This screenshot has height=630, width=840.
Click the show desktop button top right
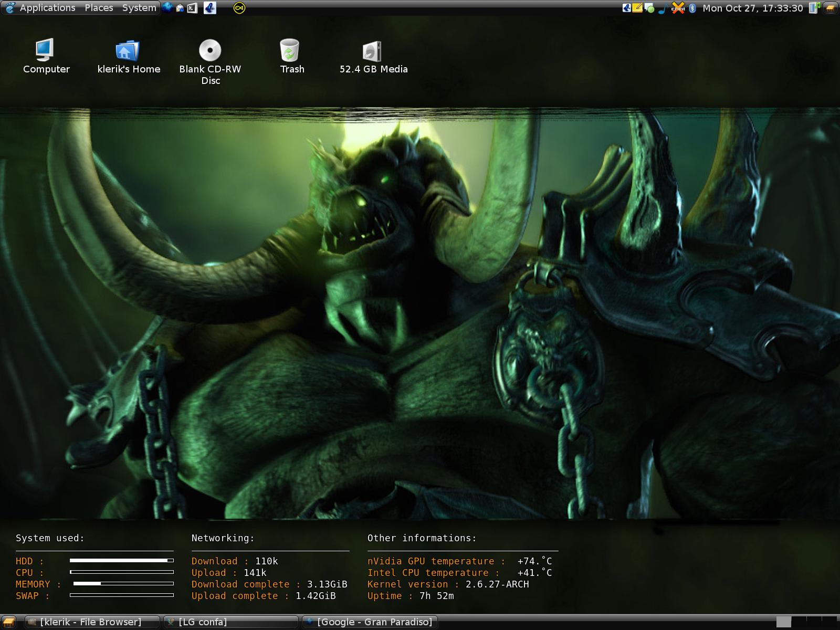point(831,8)
